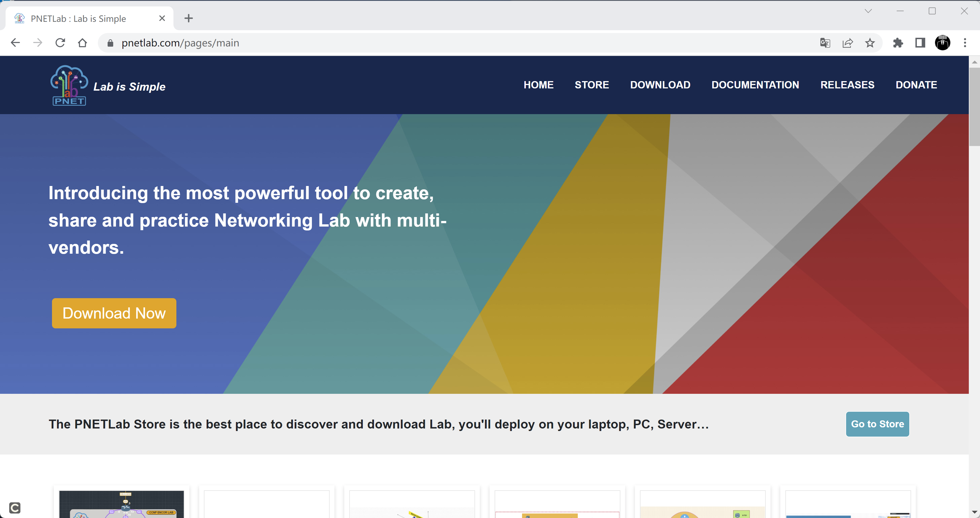Go back to the previous page
The image size is (980, 518).
tap(15, 43)
